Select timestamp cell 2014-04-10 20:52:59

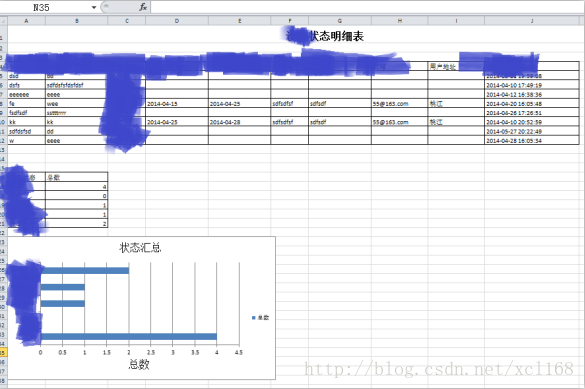pyautogui.click(x=532, y=122)
